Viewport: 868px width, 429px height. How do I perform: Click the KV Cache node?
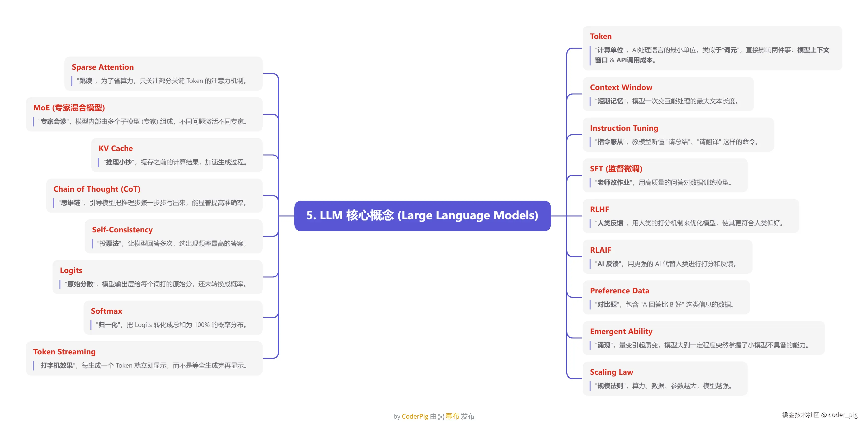(116, 148)
